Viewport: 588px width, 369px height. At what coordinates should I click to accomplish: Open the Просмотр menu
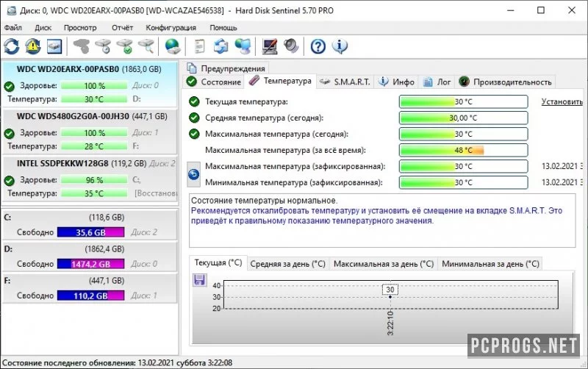tap(80, 28)
